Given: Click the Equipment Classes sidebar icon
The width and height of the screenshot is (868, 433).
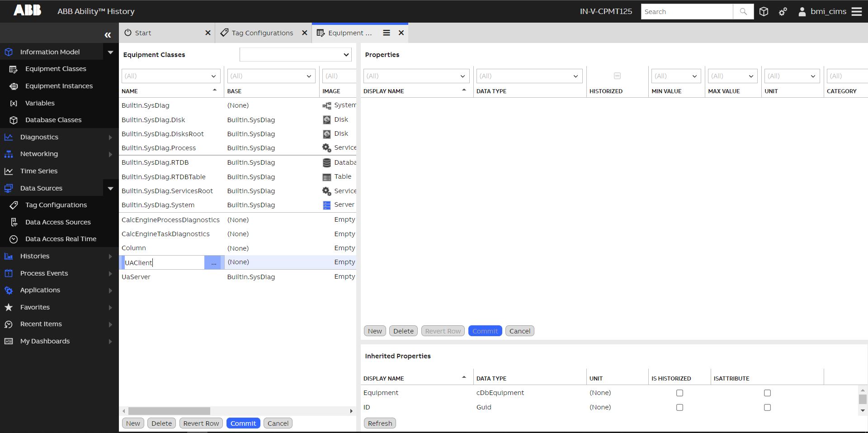Looking at the screenshot, I should point(14,69).
